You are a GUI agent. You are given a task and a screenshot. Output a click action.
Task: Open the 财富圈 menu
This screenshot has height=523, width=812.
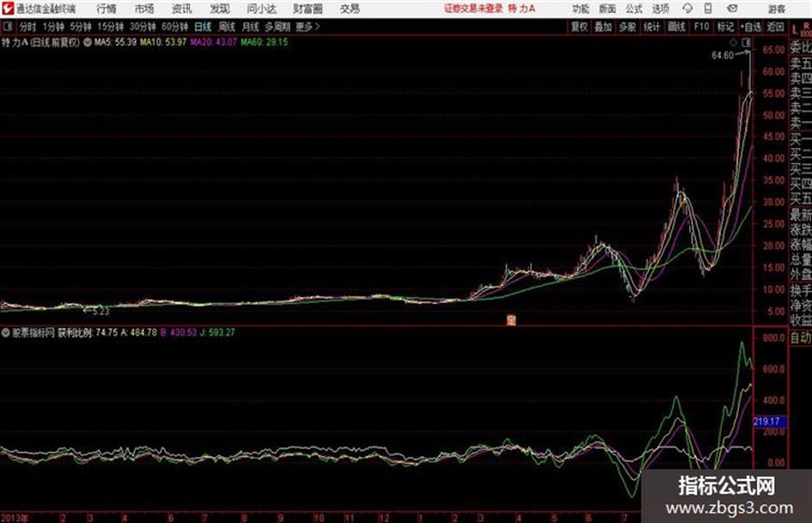pyautogui.click(x=308, y=9)
